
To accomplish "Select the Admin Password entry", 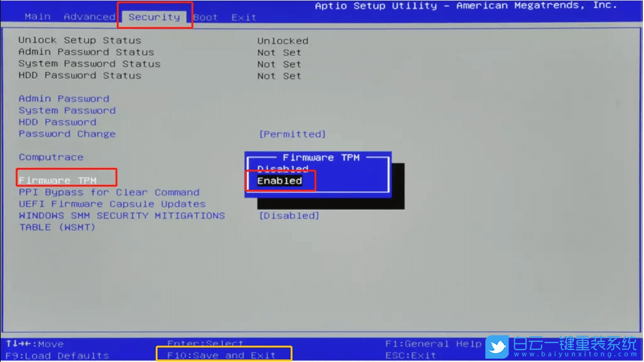I will pos(63,98).
